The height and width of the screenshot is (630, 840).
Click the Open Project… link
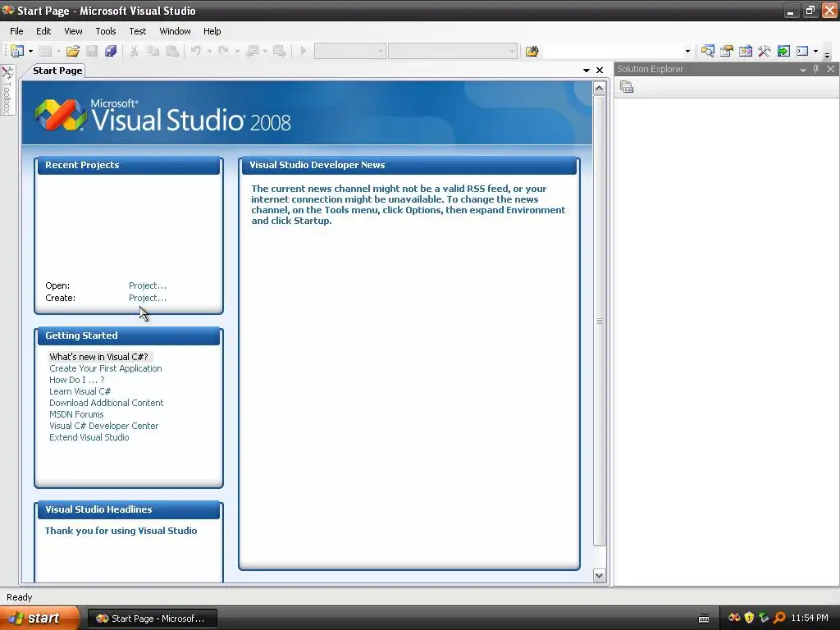pos(148,285)
